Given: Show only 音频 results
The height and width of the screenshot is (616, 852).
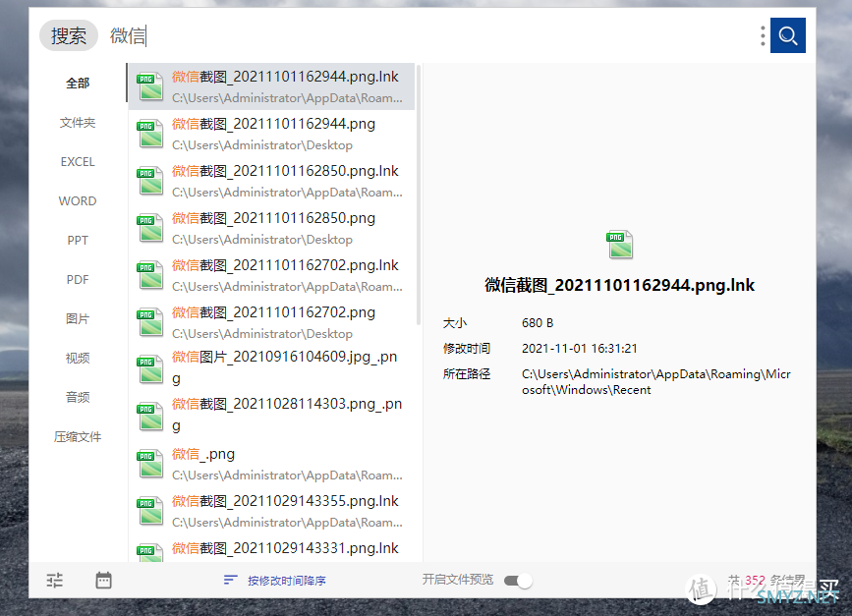Looking at the screenshot, I should pos(78,397).
